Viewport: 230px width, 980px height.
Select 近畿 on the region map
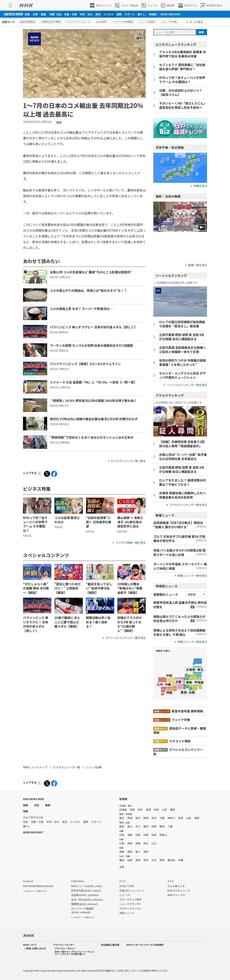pyautogui.click(x=178, y=682)
